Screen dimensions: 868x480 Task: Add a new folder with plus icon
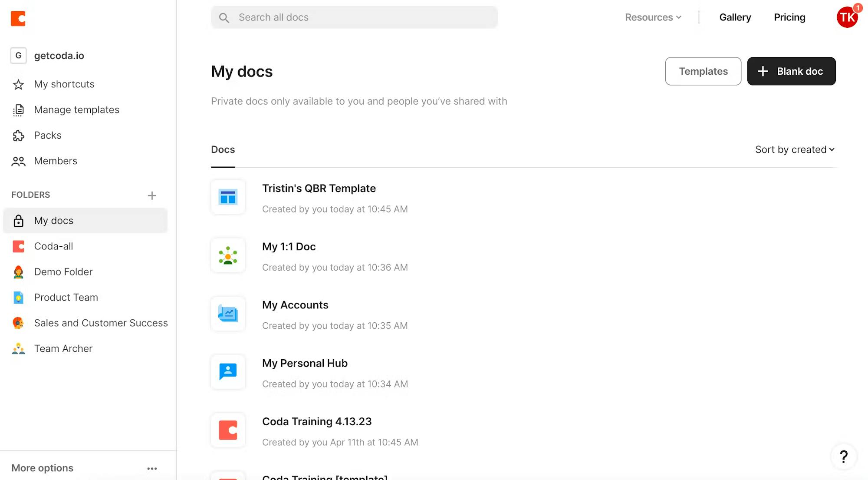point(152,195)
